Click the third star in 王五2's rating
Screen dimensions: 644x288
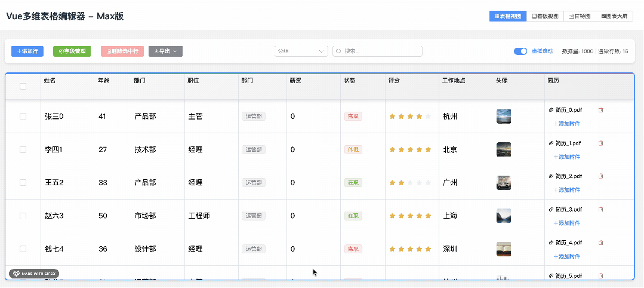[410, 183]
